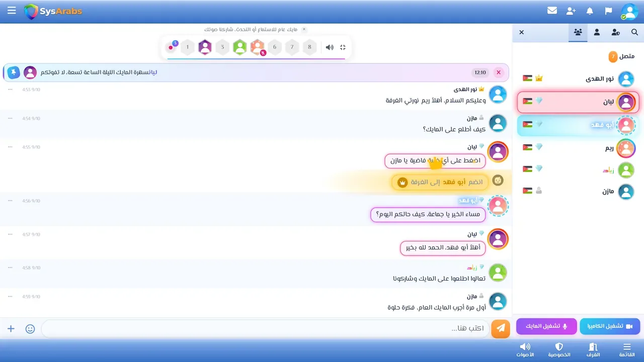
Task: Click the SysArabs logo
Action: [53, 11]
